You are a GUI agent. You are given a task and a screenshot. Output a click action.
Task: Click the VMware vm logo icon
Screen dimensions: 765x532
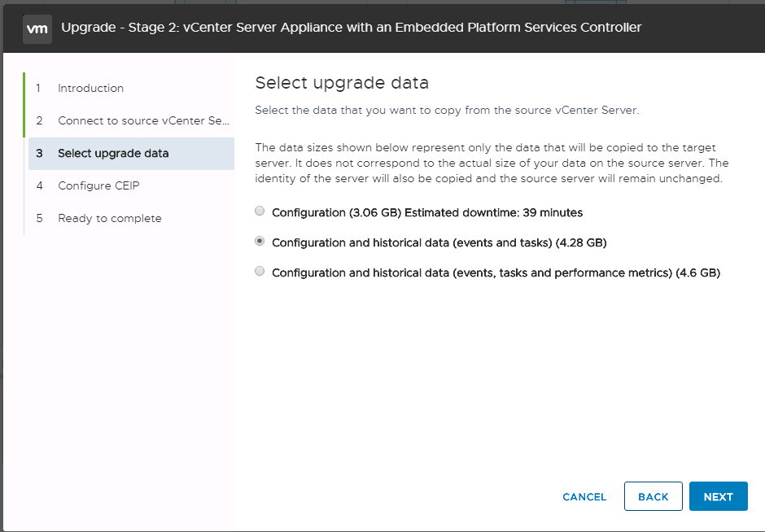click(37, 29)
